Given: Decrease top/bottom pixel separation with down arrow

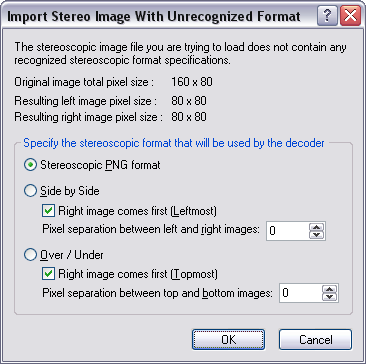Looking at the screenshot, I should pyautogui.click(x=330, y=297).
